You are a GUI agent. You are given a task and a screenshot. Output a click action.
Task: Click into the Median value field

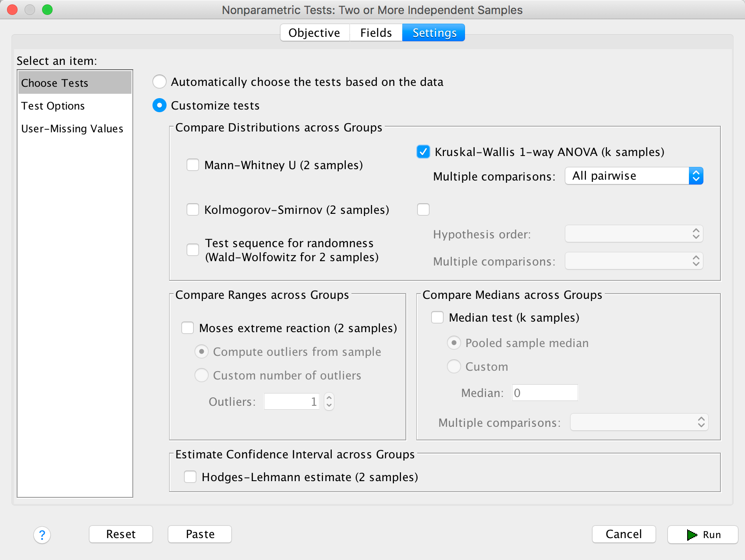[545, 393]
